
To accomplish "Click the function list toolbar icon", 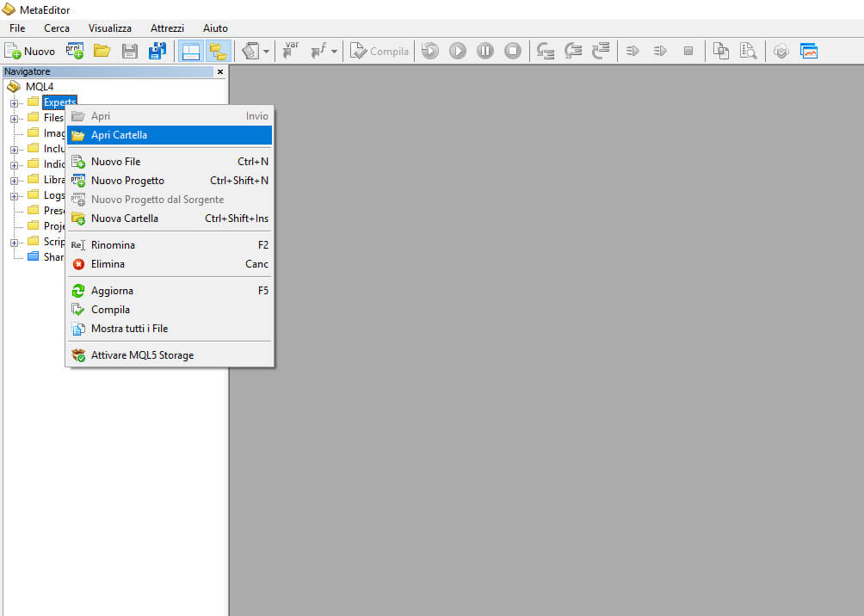I will point(318,52).
